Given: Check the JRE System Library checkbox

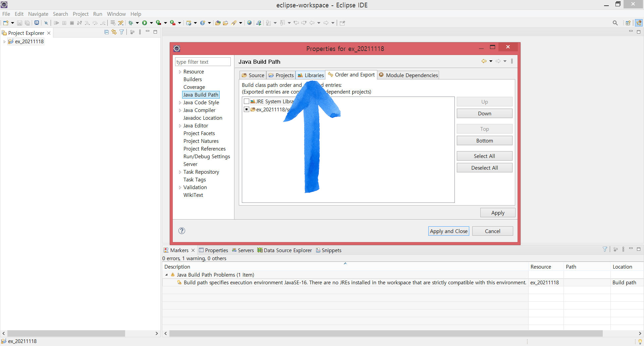Looking at the screenshot, I should coord(247,101).
